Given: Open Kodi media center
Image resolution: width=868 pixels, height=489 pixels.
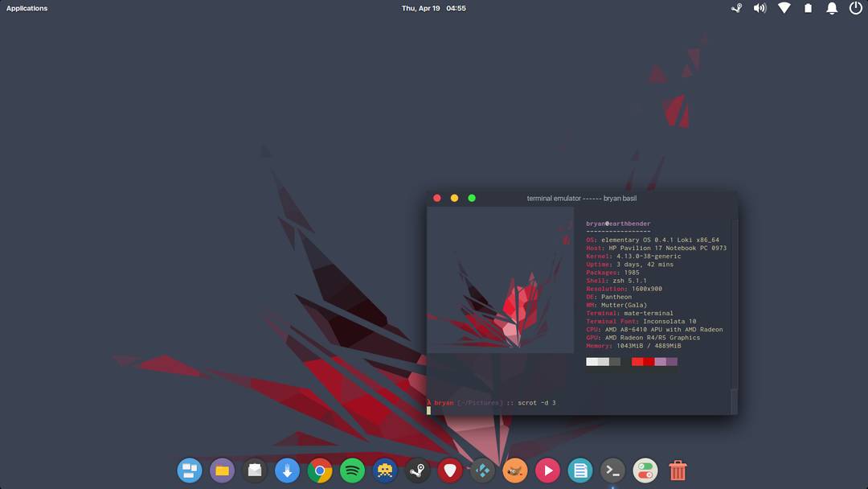Looking at the screenshot, I should coord(482,471).
